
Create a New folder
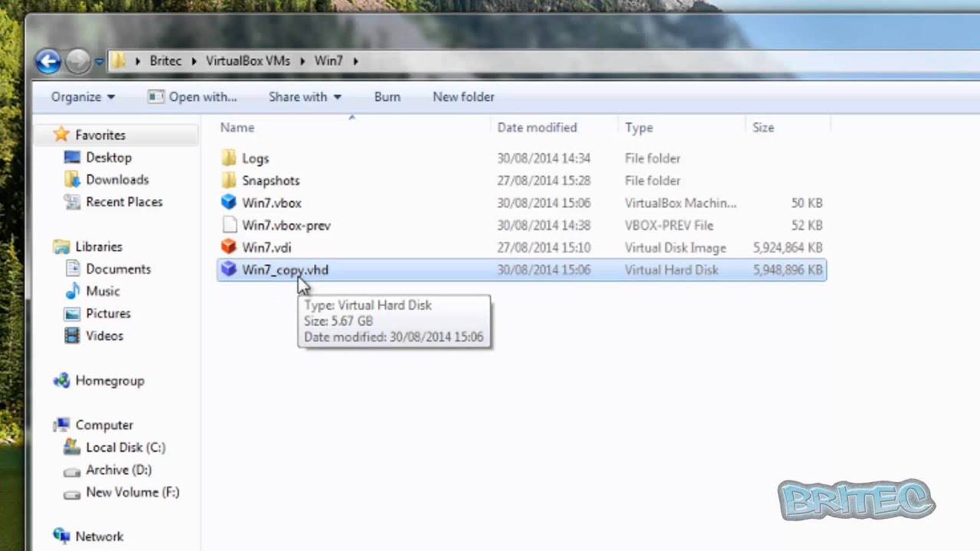pyautogui.click(x=463, y=97)
